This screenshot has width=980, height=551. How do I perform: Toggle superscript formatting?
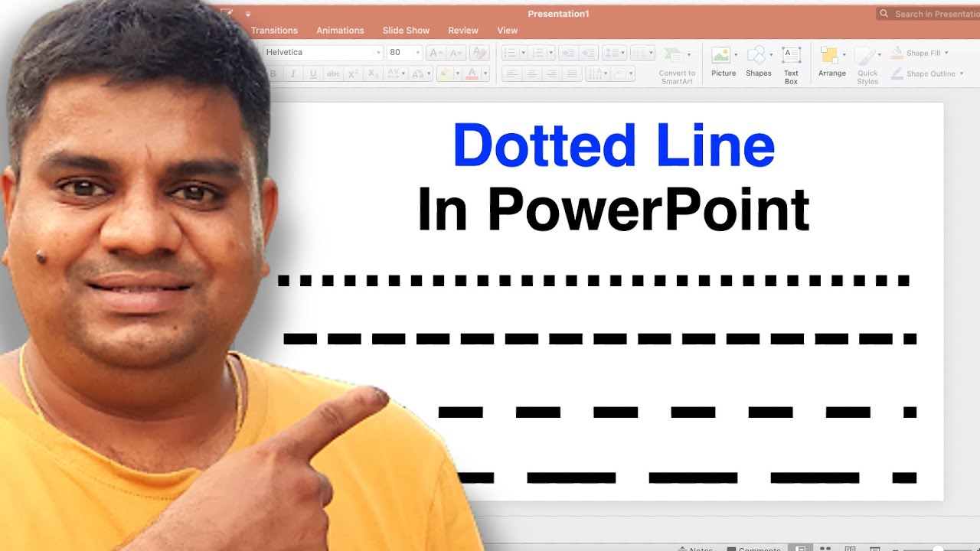353,74
